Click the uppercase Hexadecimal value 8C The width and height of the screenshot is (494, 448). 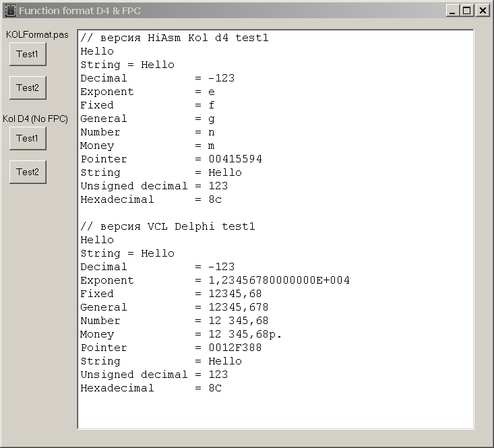click(x=215, y=388)
